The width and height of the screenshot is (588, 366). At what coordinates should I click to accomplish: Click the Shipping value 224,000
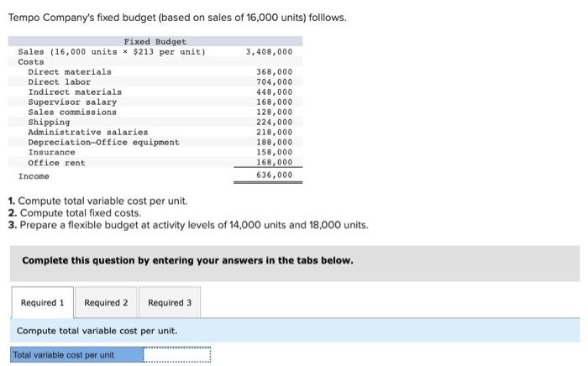point(274,123)
